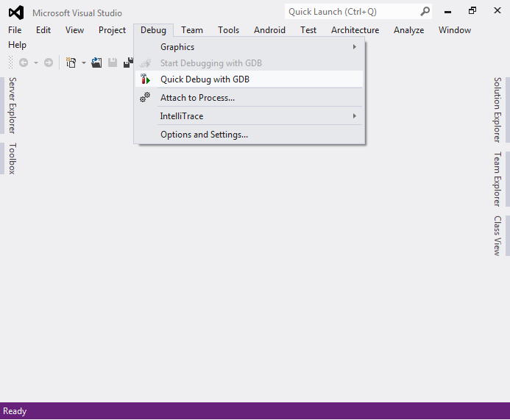Viewport: 510px width, 420px height.
Task: Click the Attach to Process gears icon
Action: point(145,97)
